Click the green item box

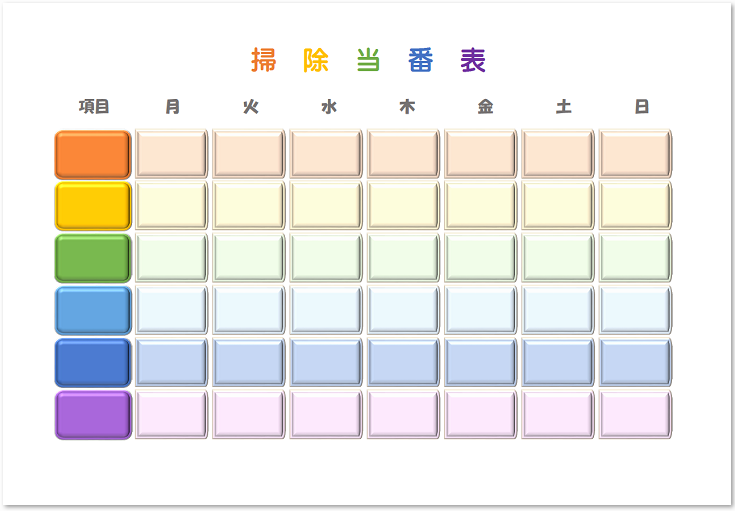tap(92, 258)
